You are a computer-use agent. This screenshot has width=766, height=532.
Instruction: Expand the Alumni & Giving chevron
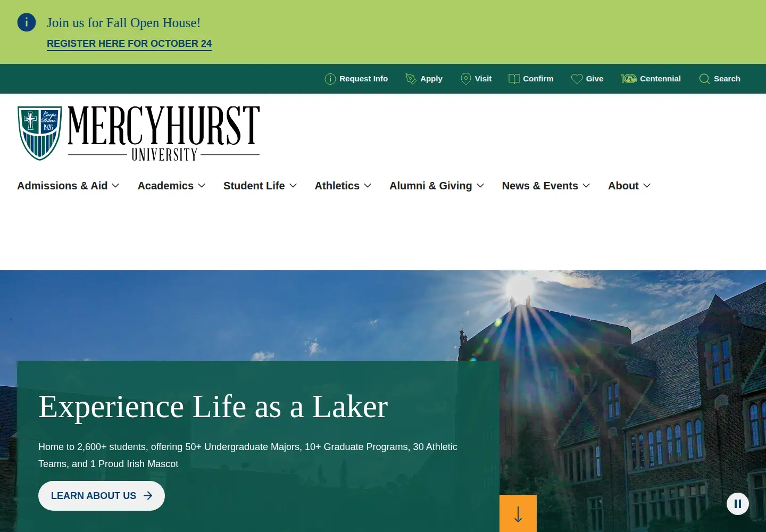point(480,186)
